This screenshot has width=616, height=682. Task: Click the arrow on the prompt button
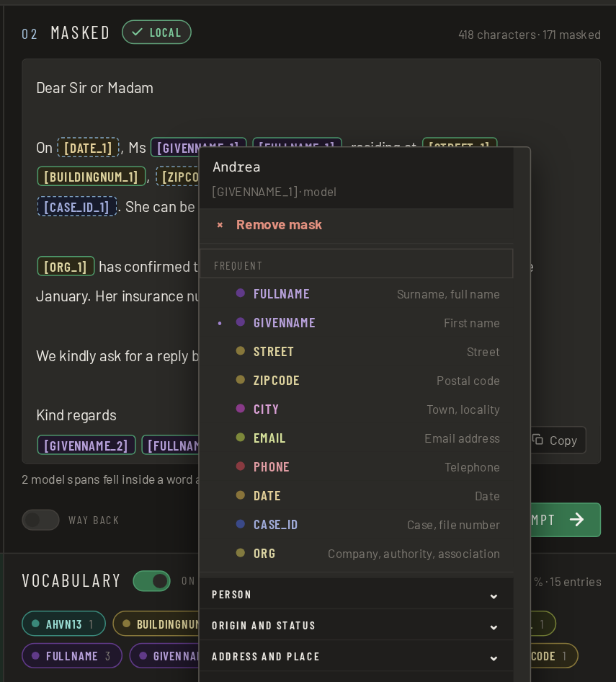pyautogui.click(x=577, y=519)
